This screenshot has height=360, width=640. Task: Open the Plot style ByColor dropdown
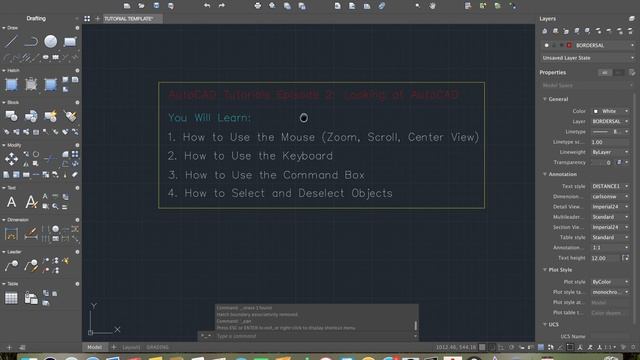coord(611,282)
